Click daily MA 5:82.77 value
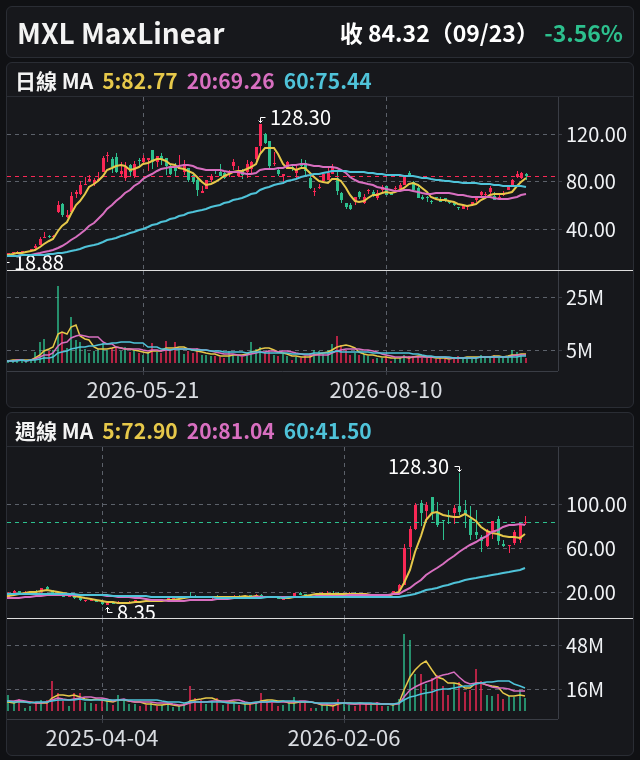 tap(140, 81)
